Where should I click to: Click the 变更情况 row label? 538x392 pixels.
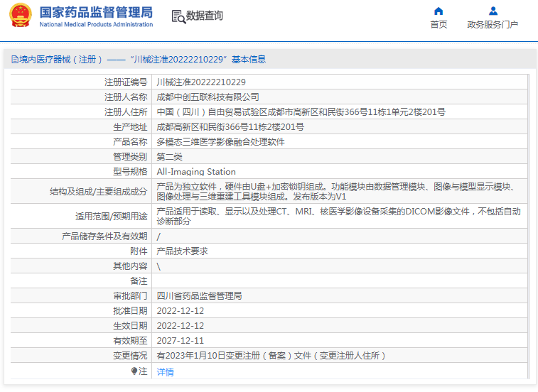130,355
